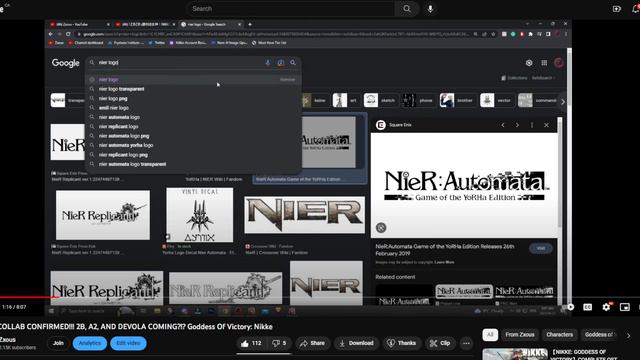Focus the YouTube Search input field
The image size is (640, 360).
click(291, 9)
